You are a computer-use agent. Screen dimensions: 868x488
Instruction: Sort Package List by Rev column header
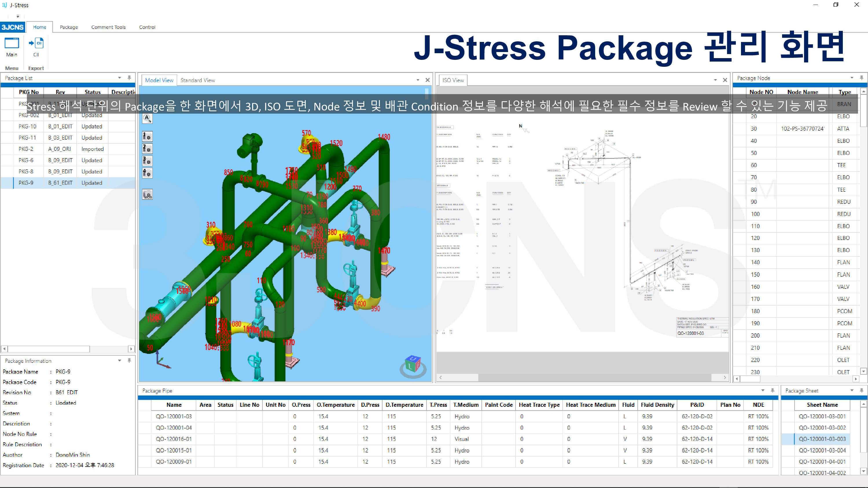(x=60, y=92)
